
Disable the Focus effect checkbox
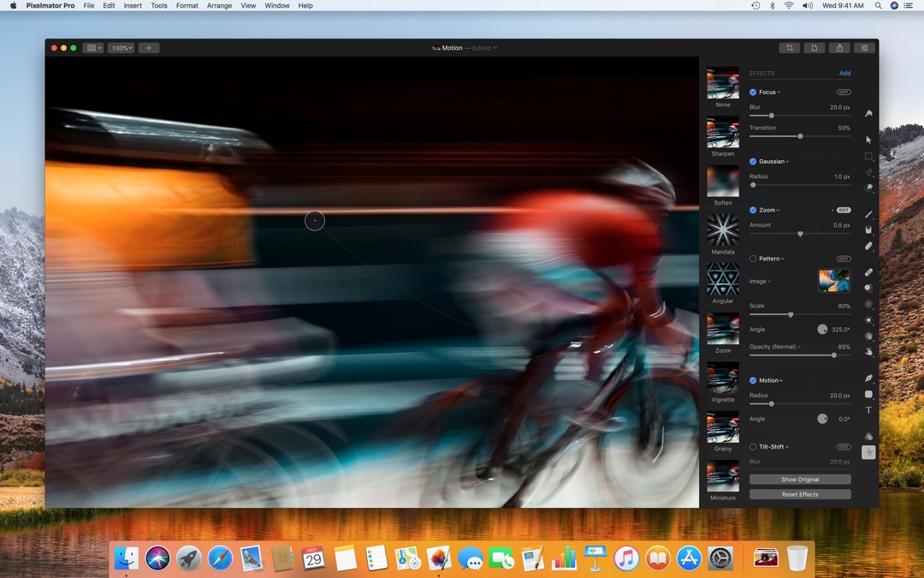[752, 92]
